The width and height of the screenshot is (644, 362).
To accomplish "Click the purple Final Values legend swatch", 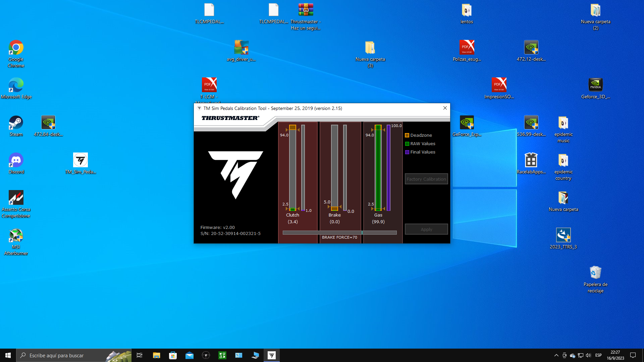I will [x=407, y=152].
